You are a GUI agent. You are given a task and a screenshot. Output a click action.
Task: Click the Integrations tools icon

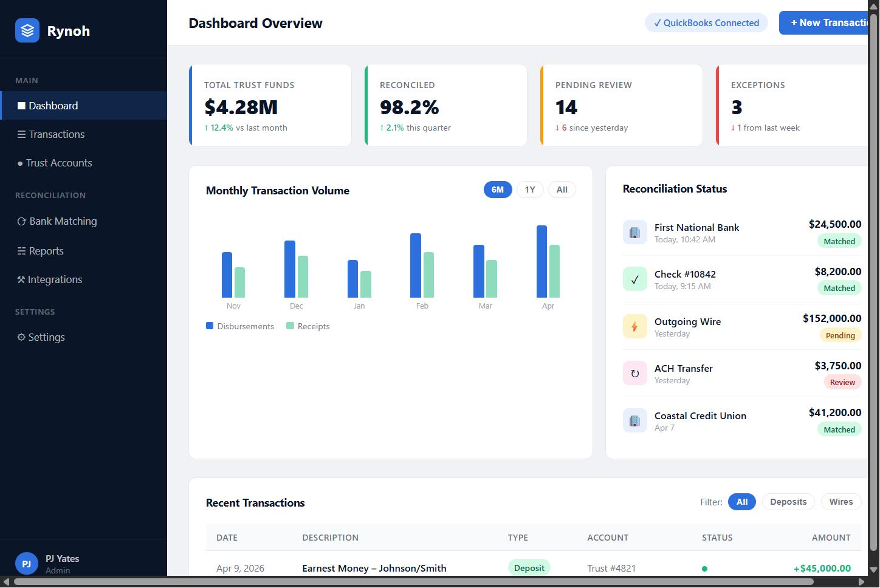point(21,279)
